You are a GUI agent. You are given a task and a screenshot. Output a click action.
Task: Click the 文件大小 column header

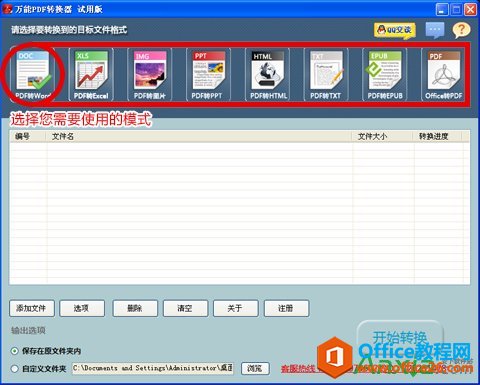[x=382, y=136]
